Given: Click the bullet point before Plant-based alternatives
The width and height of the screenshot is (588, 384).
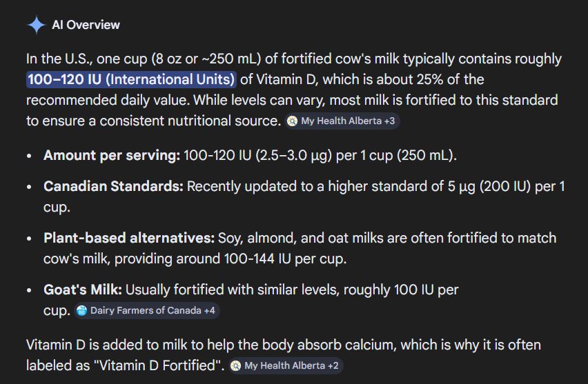Looking at the screenshot, I should pyautogui.click(x=29, y=239).
